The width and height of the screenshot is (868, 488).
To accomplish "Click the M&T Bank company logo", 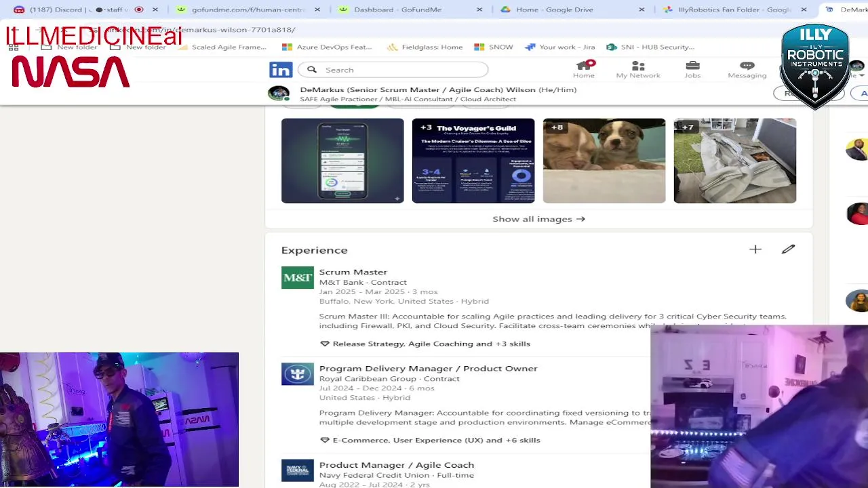I will click(298, 277).
